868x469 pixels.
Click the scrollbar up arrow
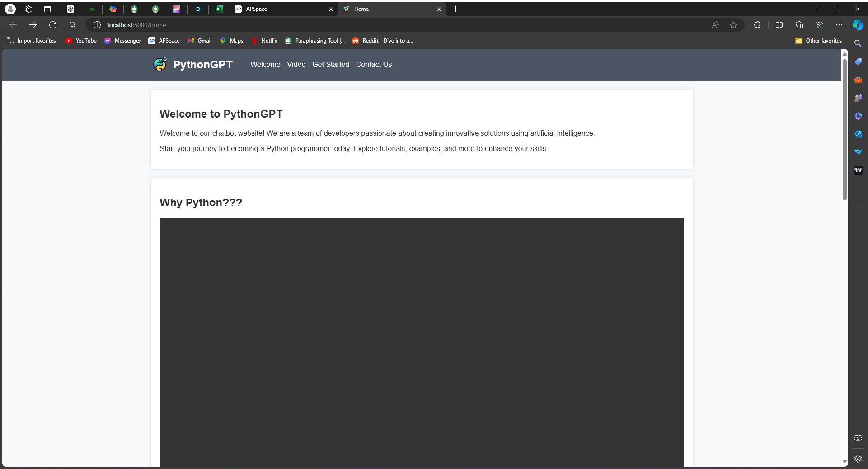[x=845, y=53]
